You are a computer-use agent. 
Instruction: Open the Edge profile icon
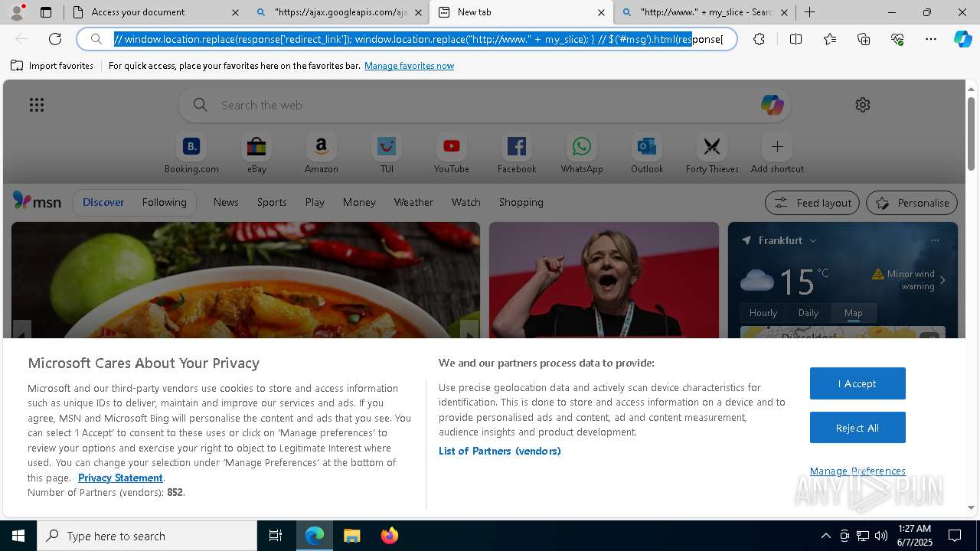[x=17, y=12]
